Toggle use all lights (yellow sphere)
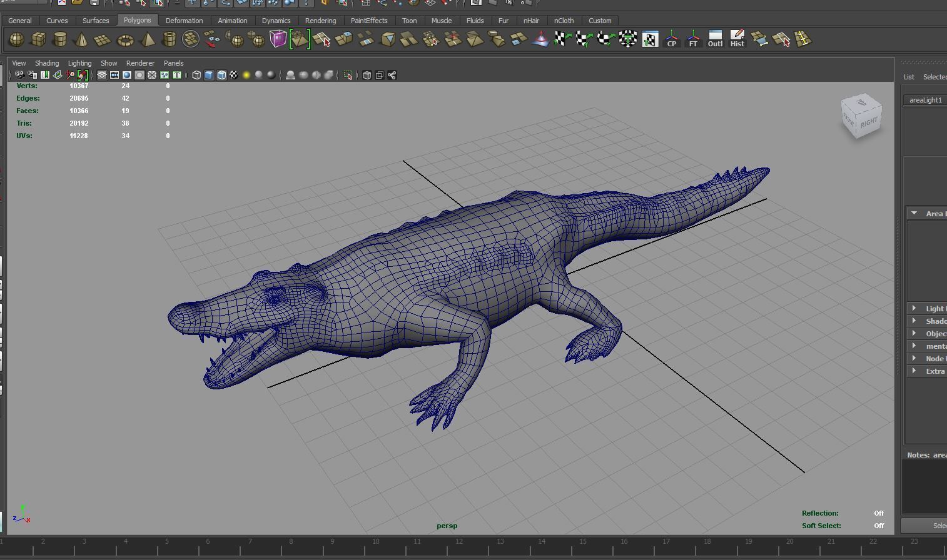947x560 pixels. tap(246, 75)
